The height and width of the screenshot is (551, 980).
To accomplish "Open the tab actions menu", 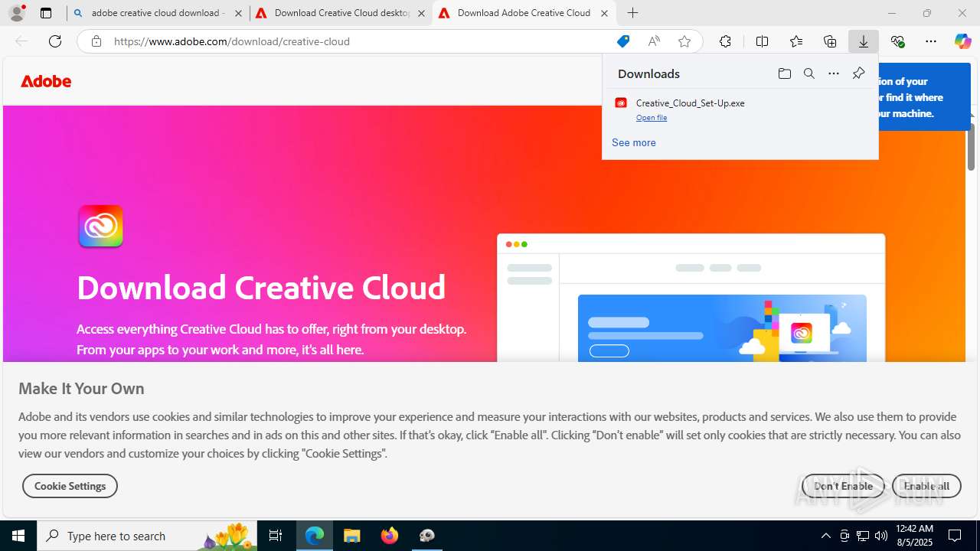I will (x=46, y=13).
